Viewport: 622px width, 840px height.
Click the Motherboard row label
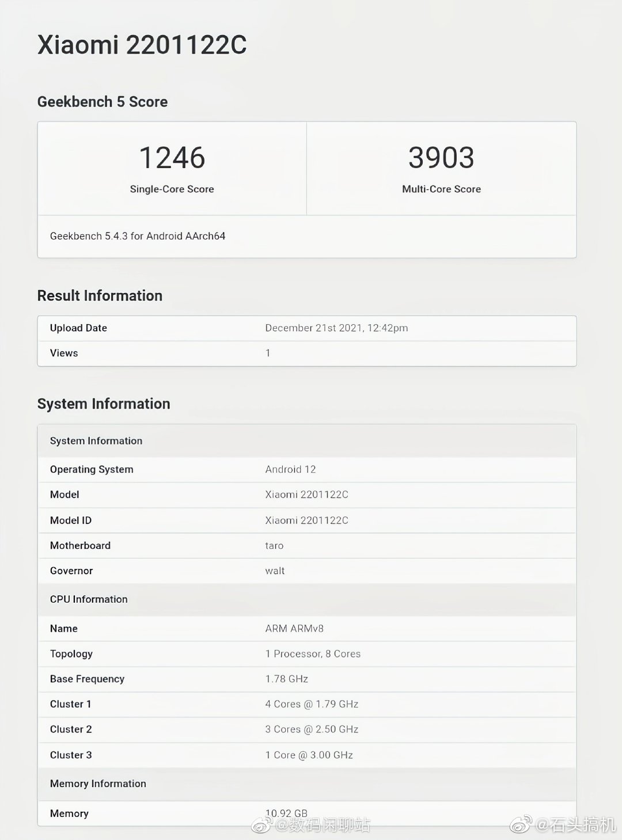(x=80, y=546)
